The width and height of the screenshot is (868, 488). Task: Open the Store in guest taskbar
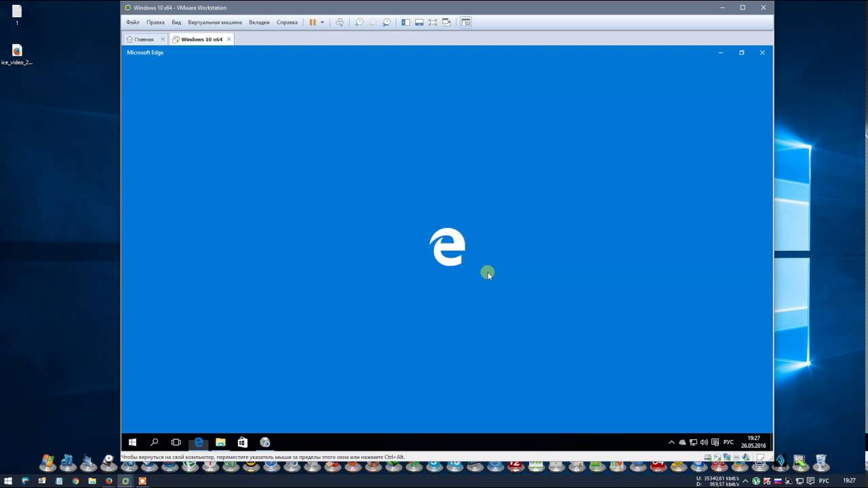tap(242, 442)
